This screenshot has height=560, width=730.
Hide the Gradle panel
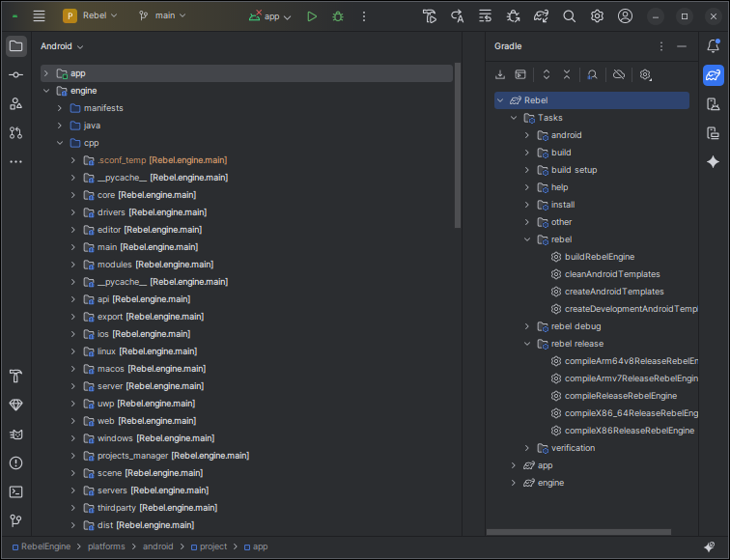click(x=682, y=46)
